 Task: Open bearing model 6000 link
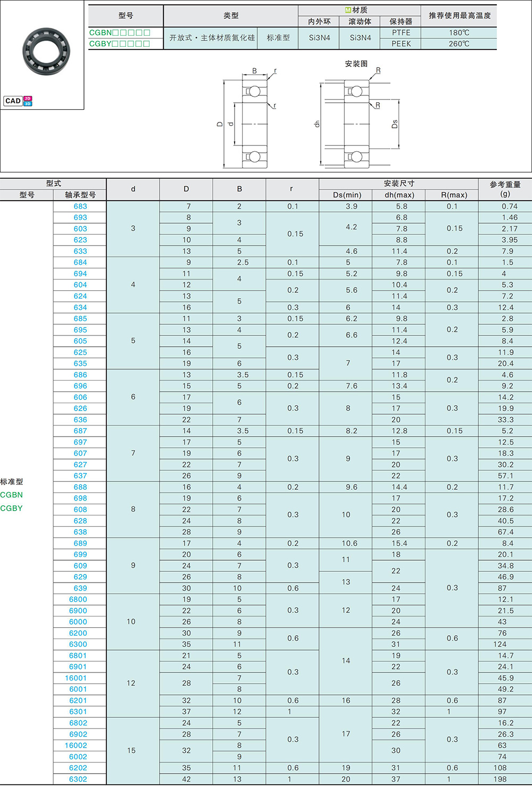tap(78, 622)
